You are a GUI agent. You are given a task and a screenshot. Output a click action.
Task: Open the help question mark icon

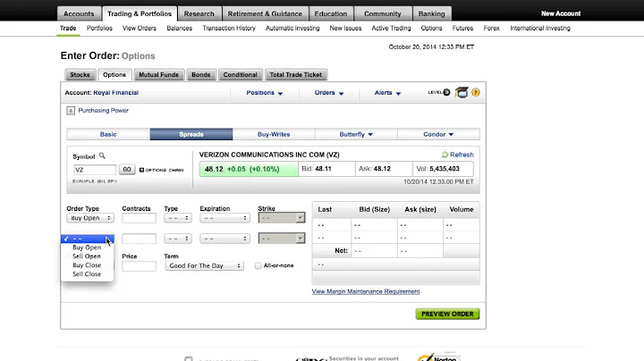476,92
